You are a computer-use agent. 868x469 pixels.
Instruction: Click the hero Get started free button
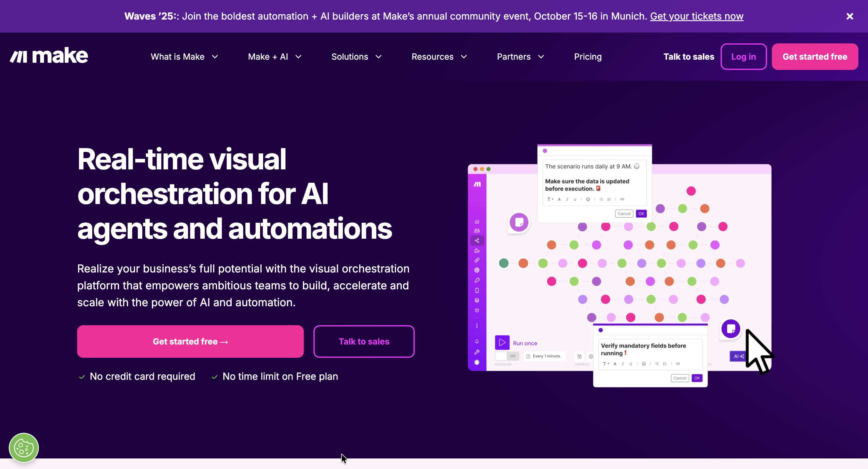(190, 341)
